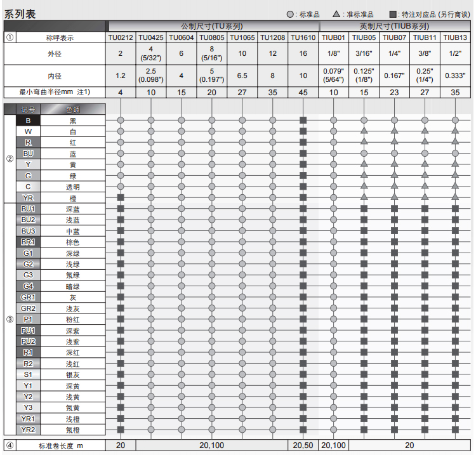Click the circle marker for YR2 under TIUB01
Image resolution: width=476 pixels, height=455 pixels.
coord(333,430)
